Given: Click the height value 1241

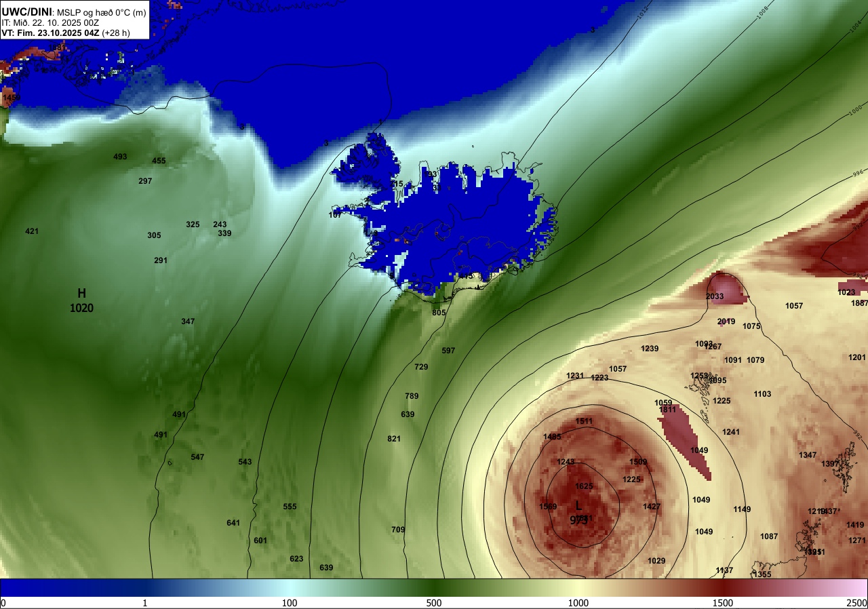Looking at the screenshot, I should (x=731, y=432).
